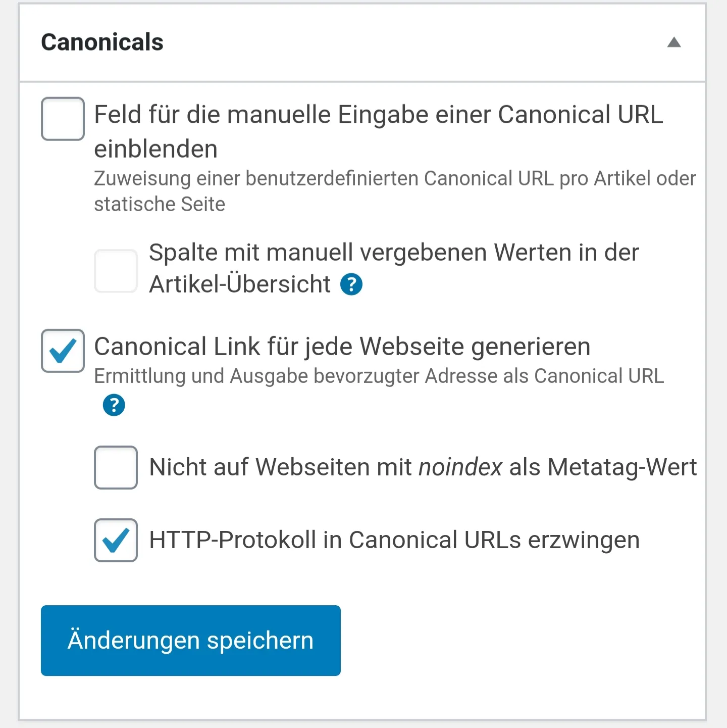This screenshot has width=727, height=728.
Task: Collapse the Canonicals panel via triangle arrow
Action: coord(674,42)
